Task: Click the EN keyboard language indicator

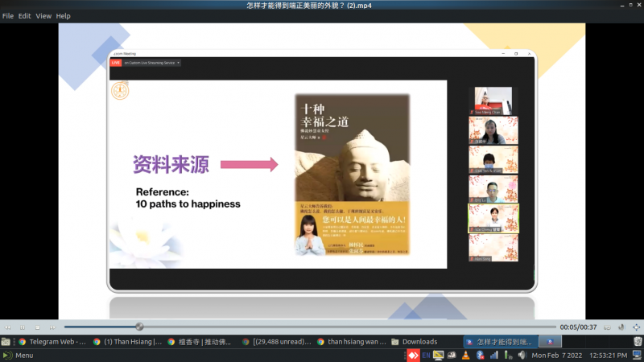Action: (424, 355)
